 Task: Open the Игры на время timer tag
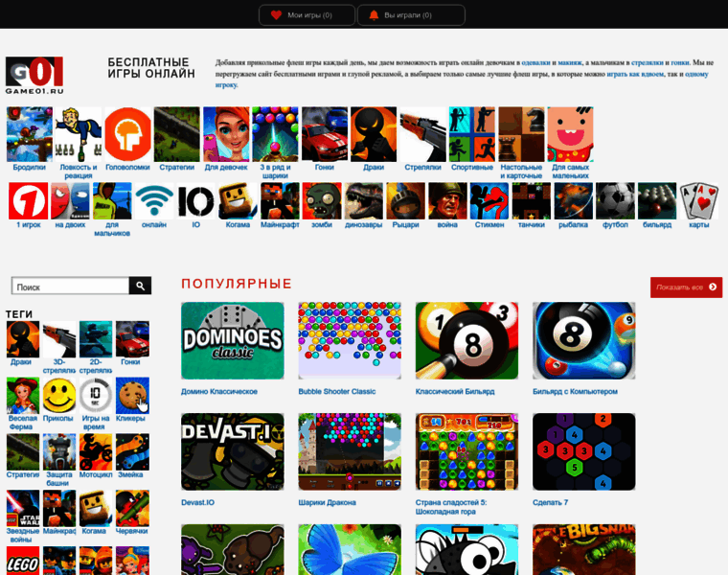96,395
